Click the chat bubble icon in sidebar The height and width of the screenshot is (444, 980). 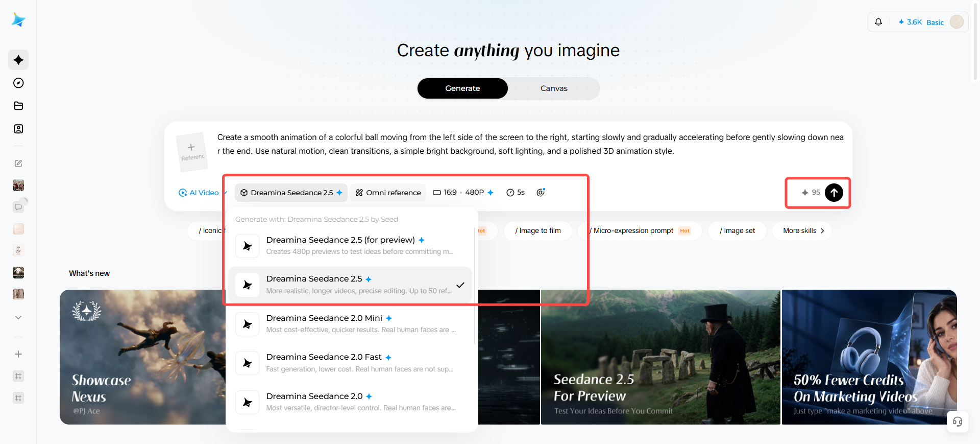(x=18, y=207)
